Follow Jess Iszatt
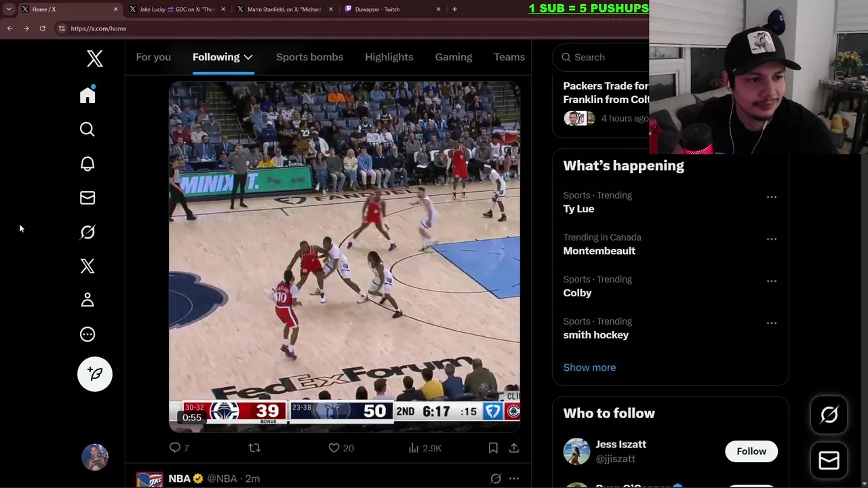Viewport: 868px width, 488px height. click(751, 451)
